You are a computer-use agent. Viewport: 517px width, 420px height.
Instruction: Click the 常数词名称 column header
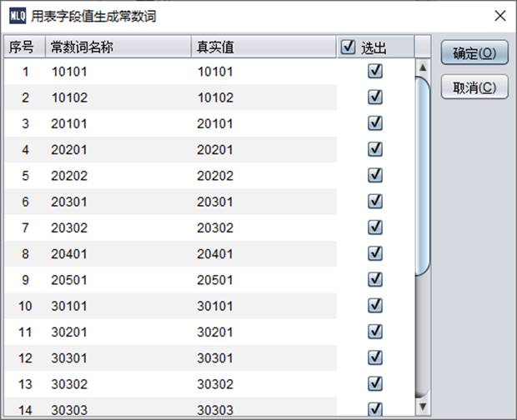(x=82, y=47)
